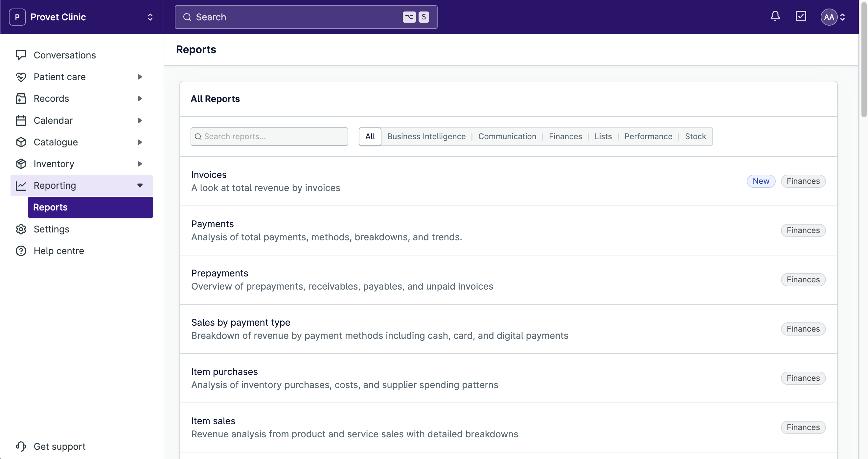
Task: Expand the Patient care menu arrow
Action: 140,77
